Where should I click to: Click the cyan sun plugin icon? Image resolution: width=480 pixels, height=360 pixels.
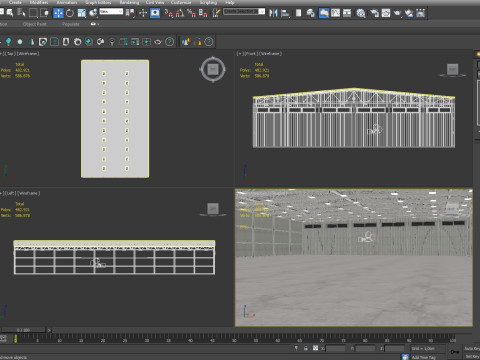tap(20, 42)
